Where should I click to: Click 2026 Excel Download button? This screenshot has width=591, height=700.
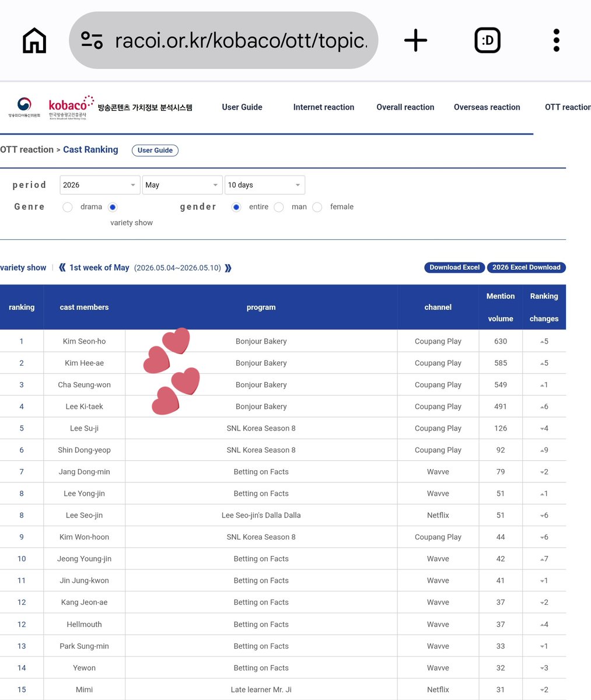click(526, 267)
